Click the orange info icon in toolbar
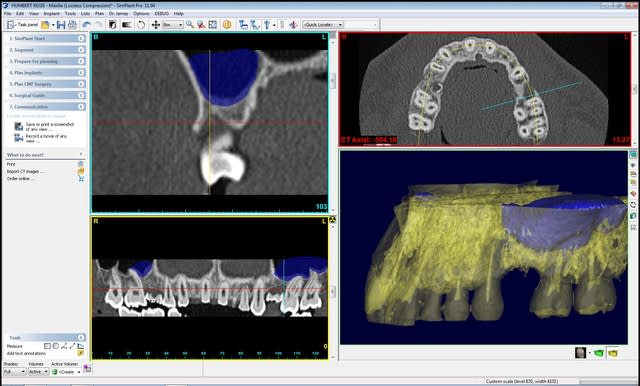This screenshot has width=640, height=386. coord(227,25)
